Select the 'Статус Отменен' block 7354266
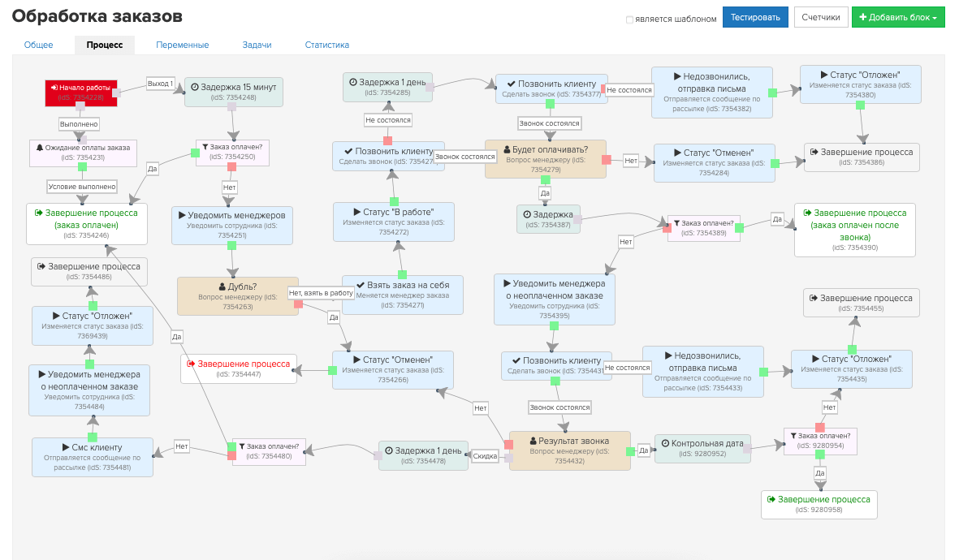The image size is (959, 560). (393, 369)
